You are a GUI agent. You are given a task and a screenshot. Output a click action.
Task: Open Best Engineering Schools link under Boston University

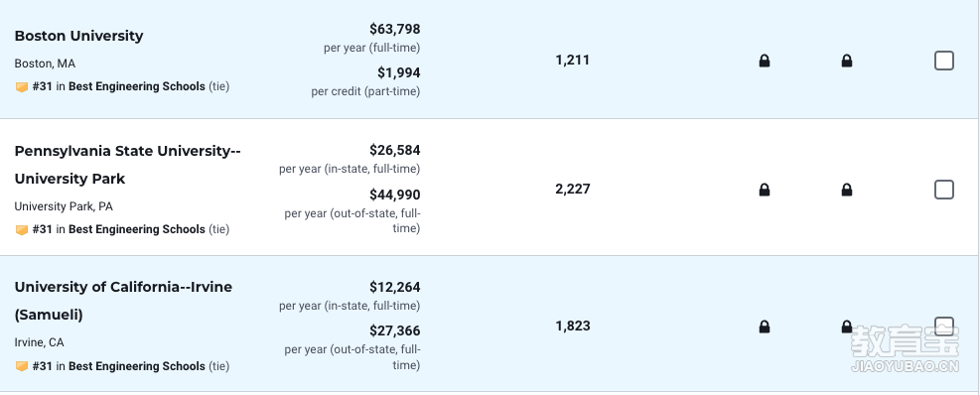pos(137,86)
